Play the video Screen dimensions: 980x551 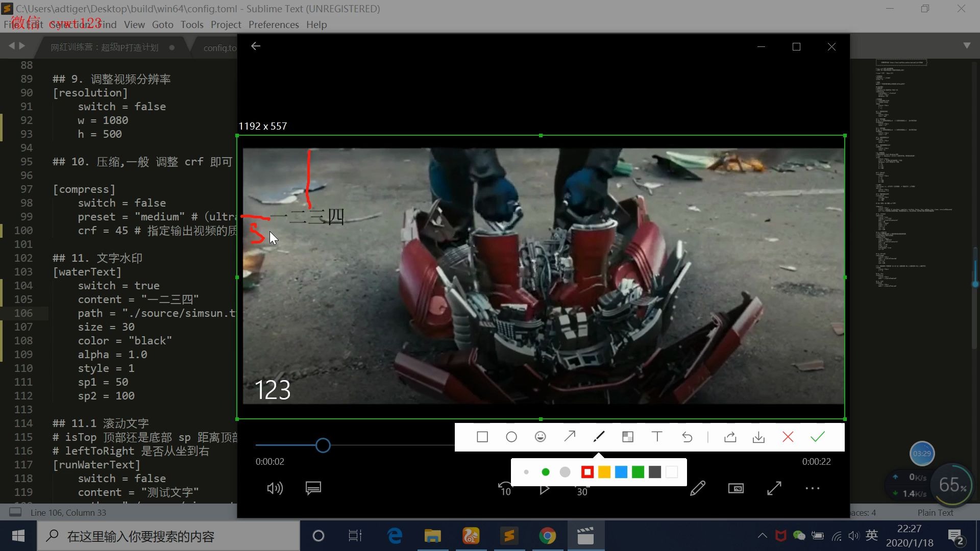point(544,489)
